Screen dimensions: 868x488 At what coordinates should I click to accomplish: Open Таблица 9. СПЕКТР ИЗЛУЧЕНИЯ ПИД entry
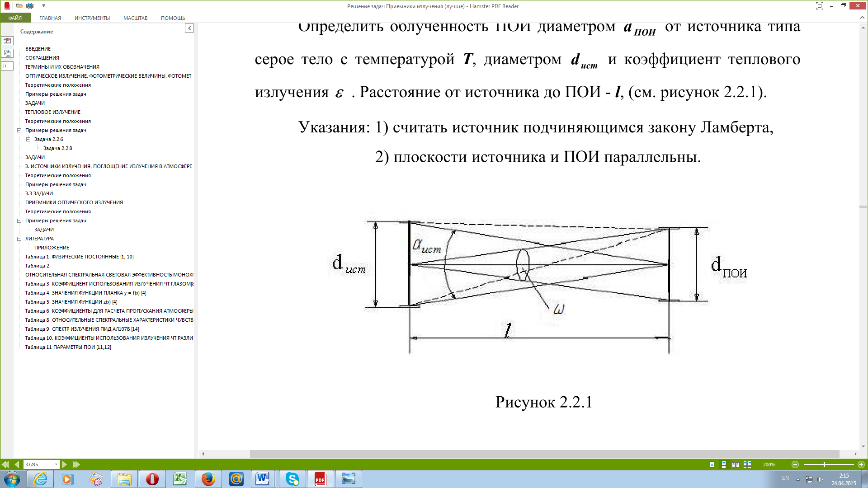pyautogui.click(x=82, y=329)
